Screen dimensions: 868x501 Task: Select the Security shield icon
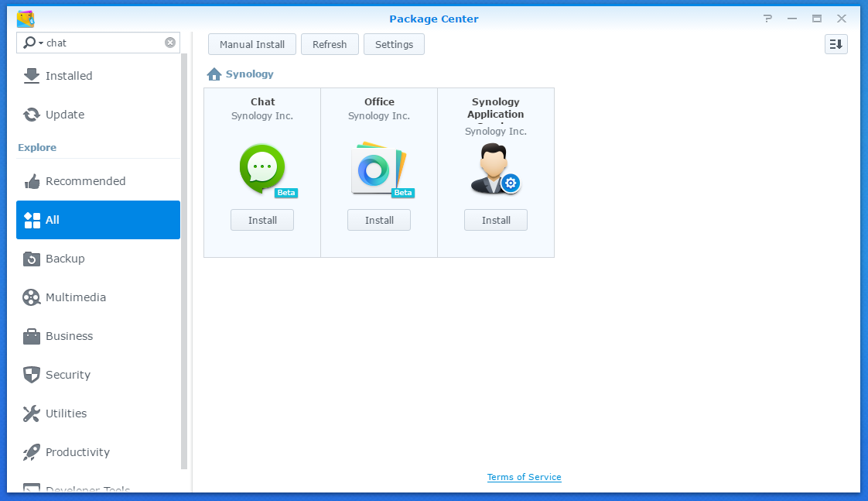click(31, 375)
